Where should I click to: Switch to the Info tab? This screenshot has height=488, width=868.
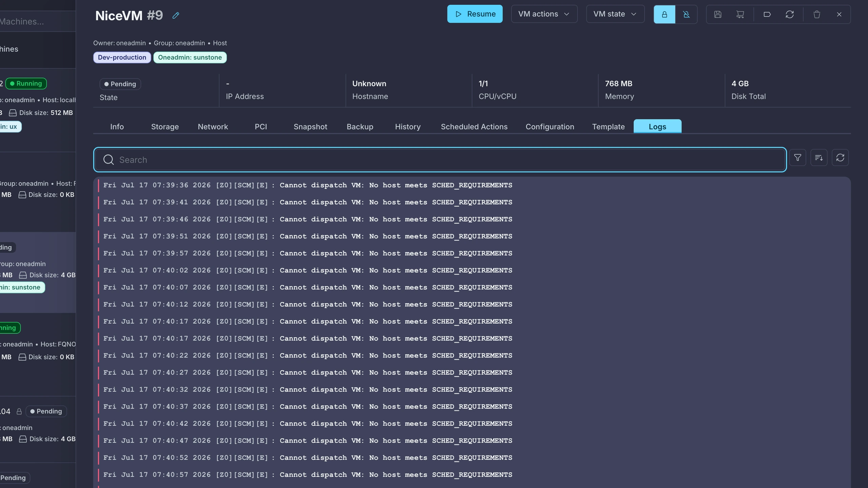point(117,126)
